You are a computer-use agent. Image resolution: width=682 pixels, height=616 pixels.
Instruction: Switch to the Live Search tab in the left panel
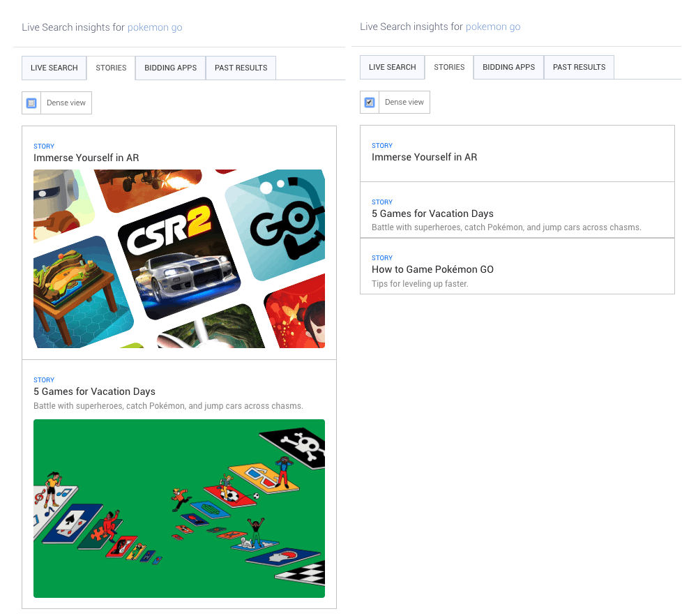coord(54,68)
